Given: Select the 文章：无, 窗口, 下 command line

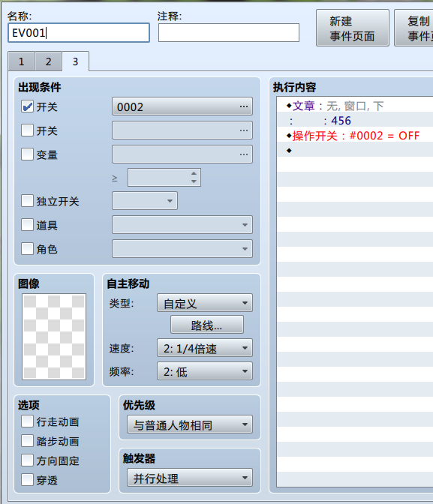Looking at the screenshot, I should point(355,106).
